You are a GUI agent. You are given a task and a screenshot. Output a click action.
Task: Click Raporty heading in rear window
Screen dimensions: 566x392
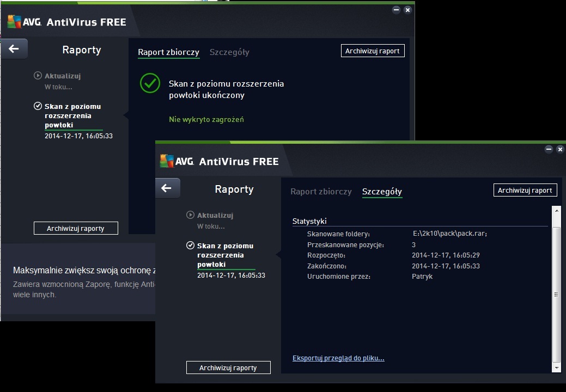[x=82, y=50]
